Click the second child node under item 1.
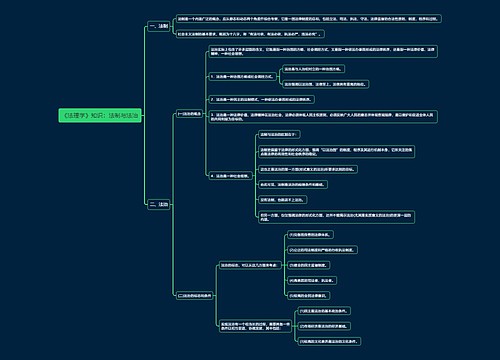The width and height of the screenshot is (500, 360). coord(325,84)
